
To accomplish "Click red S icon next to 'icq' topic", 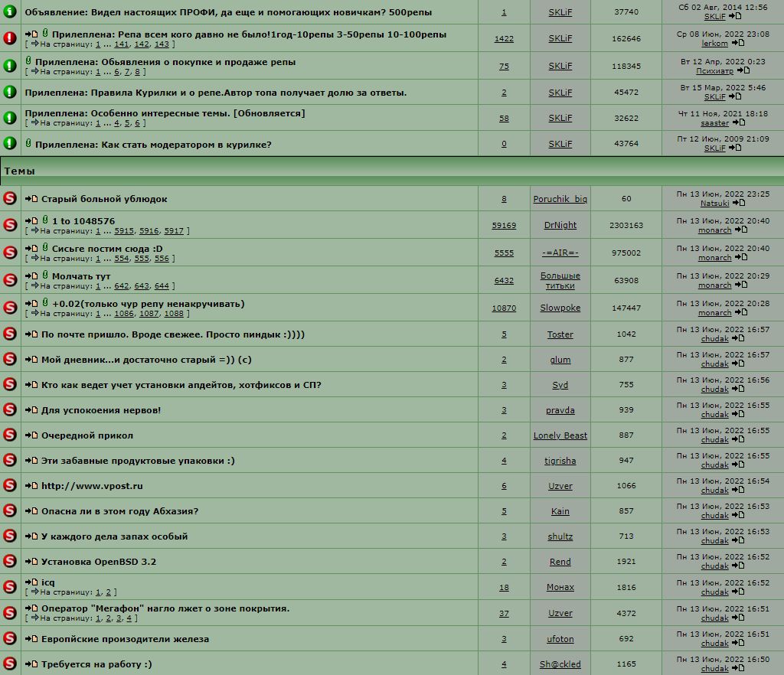I will (x=9, y=586).
